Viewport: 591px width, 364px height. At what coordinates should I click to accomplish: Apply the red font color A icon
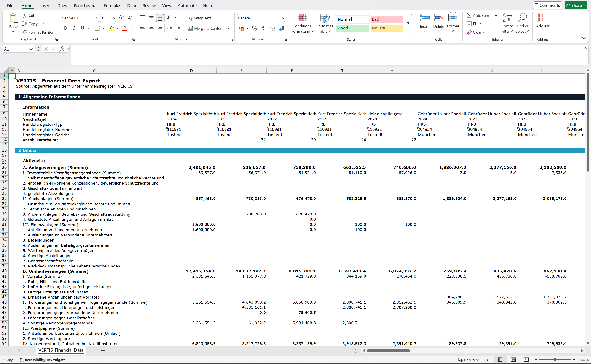click(x=125, y=28)
